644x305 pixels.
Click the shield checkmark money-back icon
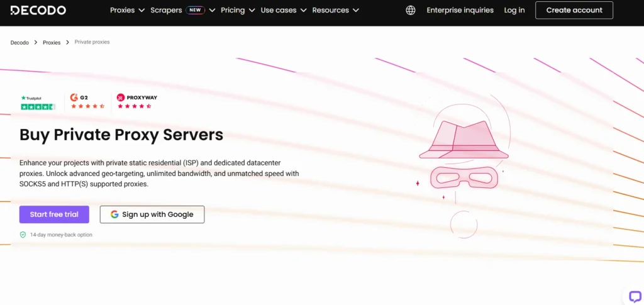[x=23, y=235]
